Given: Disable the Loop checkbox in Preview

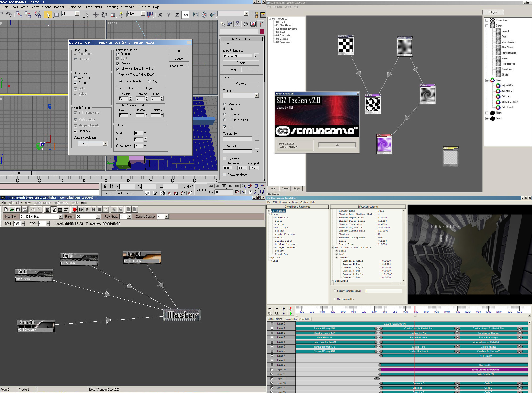Looking at the screenshot, I should (x=225, y=127).
